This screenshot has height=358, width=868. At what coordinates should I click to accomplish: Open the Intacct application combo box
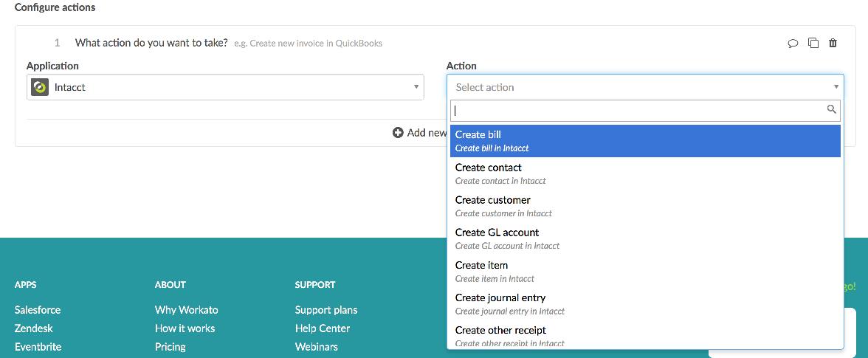225,87
